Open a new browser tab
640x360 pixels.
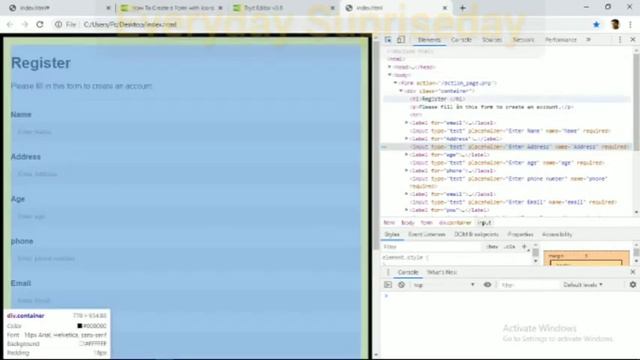(x=462, y=8)
